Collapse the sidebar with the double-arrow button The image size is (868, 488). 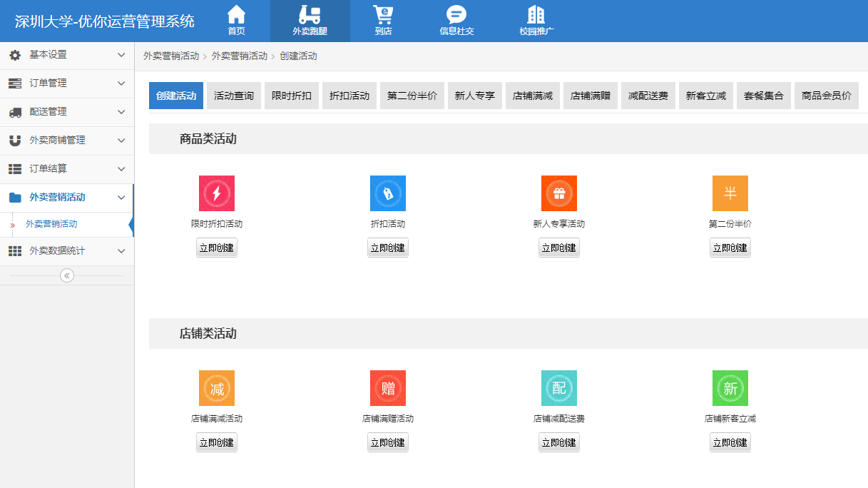point(67,275)
